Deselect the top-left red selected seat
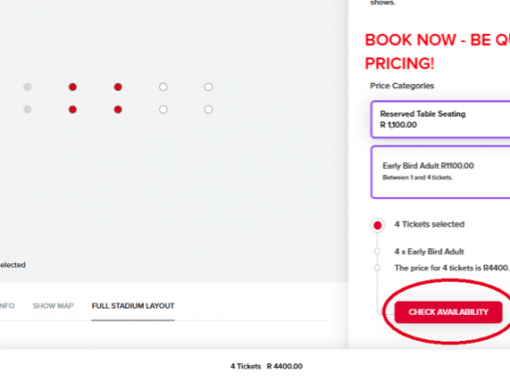Screen dimensions: 510x382 [x=73, y=87]
